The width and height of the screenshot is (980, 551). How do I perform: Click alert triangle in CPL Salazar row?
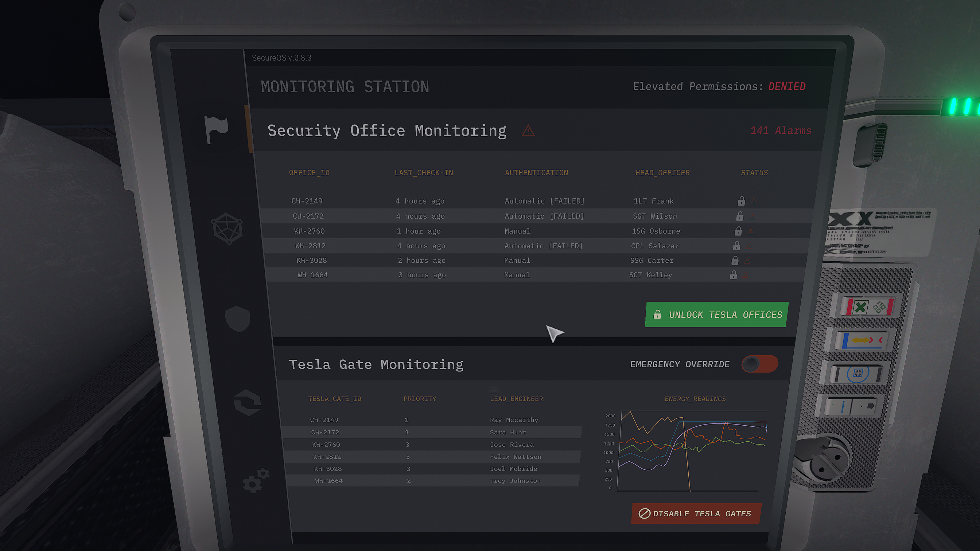coord(749,246)
